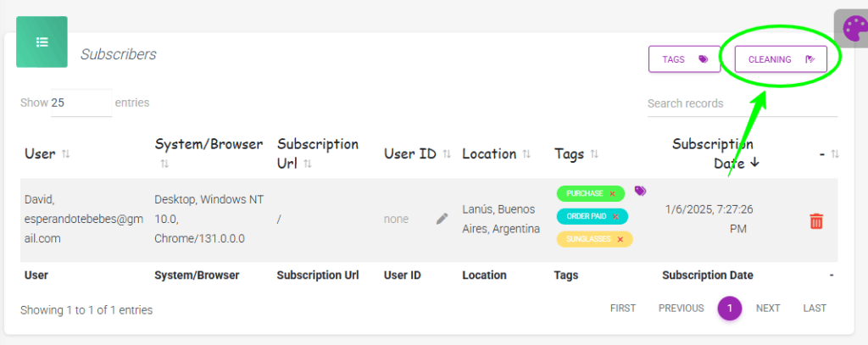Click the green list icon beside Subscribers
Screen dimensions: 868x345
click(x=42, y=42)
